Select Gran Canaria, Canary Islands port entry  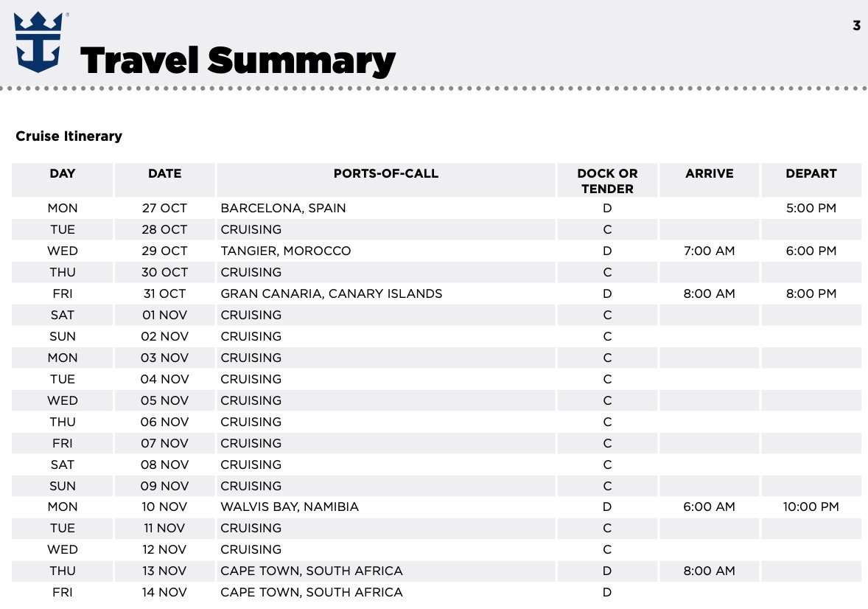click(332, 293)
